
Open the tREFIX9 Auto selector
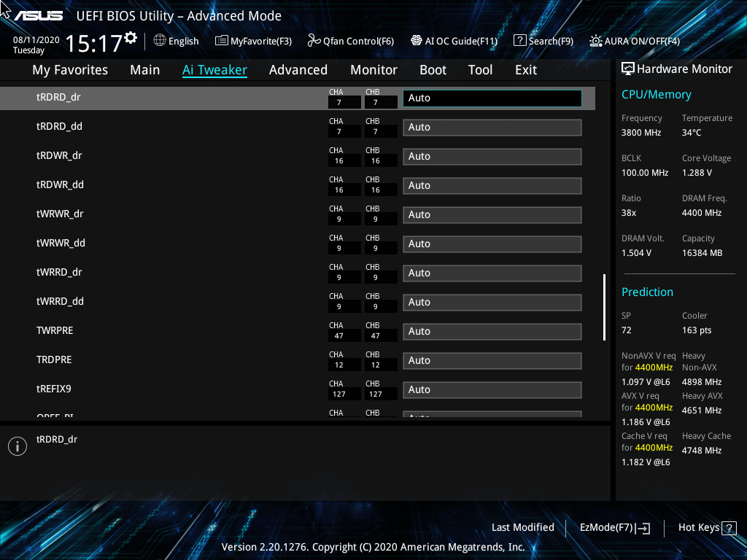tap(492, 389)
